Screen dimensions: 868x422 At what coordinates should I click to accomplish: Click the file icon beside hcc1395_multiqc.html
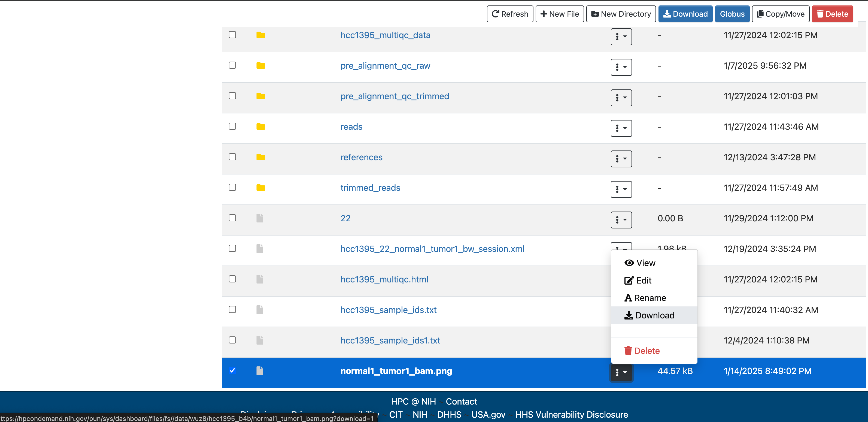click(259, 279)
